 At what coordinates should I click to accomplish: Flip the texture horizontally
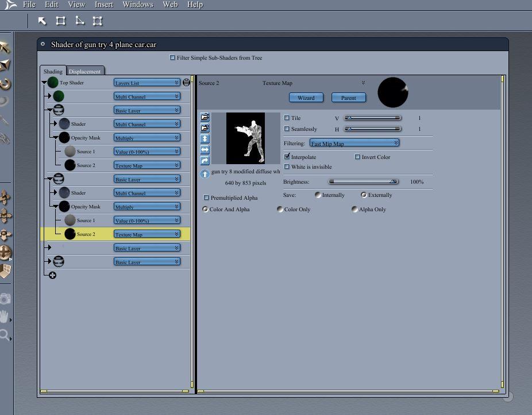pos(205,149)
